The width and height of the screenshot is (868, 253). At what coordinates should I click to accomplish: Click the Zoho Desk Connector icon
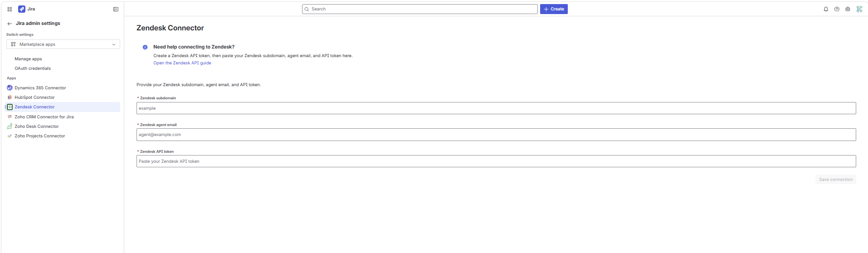(10, 126)
